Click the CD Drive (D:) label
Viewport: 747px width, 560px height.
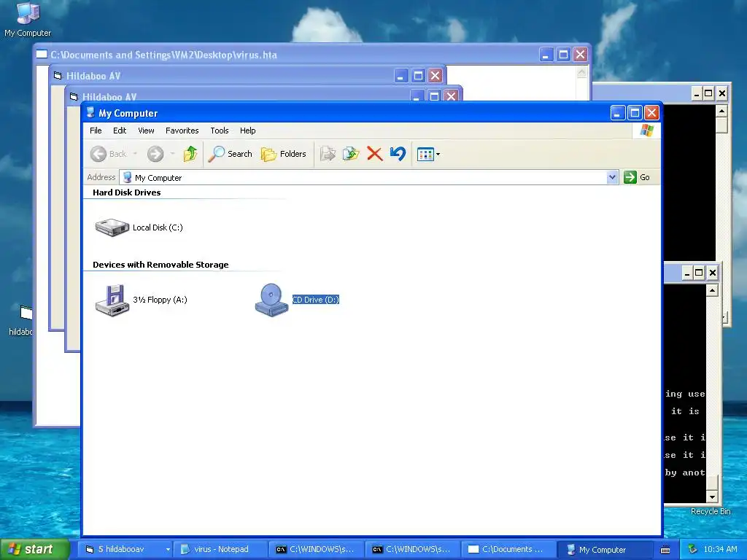tap(315, 300)
